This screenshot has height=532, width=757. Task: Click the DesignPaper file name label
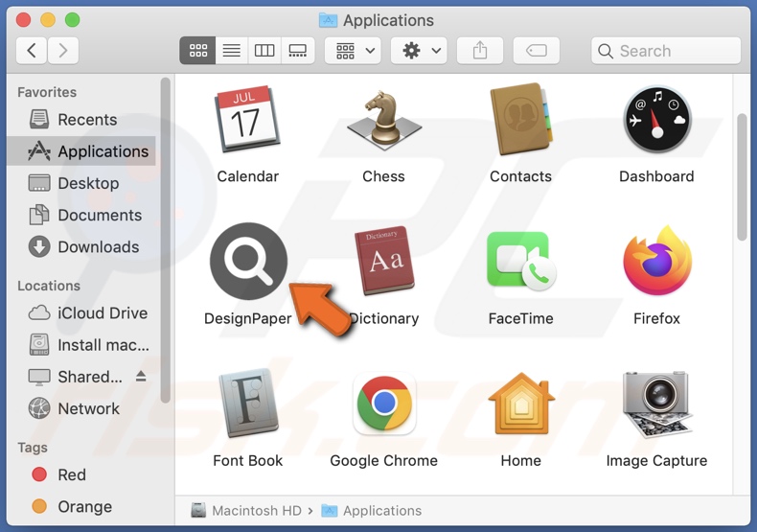(x=247, y=318)
